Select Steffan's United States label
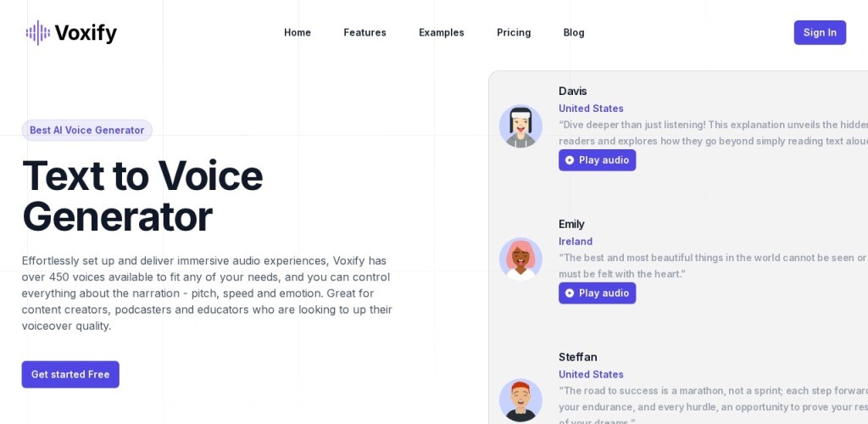The width and height of the screenshot is (868, 424). click(x=591, y=375)
